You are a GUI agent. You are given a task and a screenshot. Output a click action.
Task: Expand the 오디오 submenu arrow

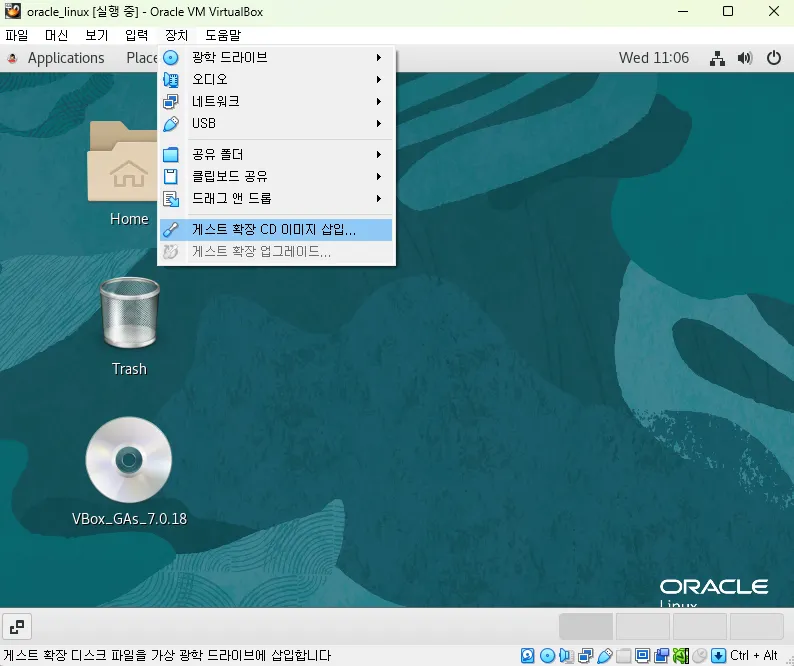point(379,80)
